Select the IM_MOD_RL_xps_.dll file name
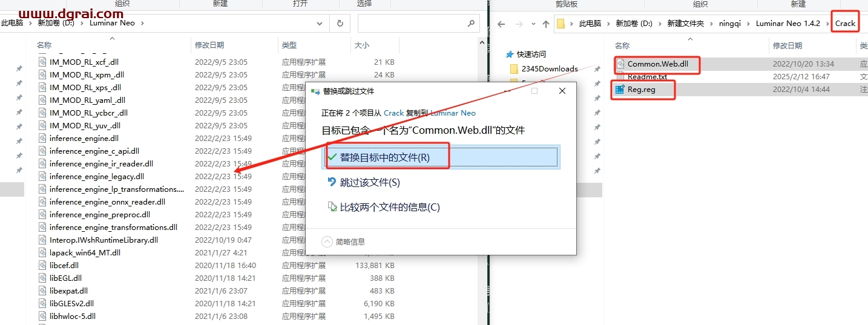Image resolution: width=868 pixels, height=325 pixels. pos(86,87)
